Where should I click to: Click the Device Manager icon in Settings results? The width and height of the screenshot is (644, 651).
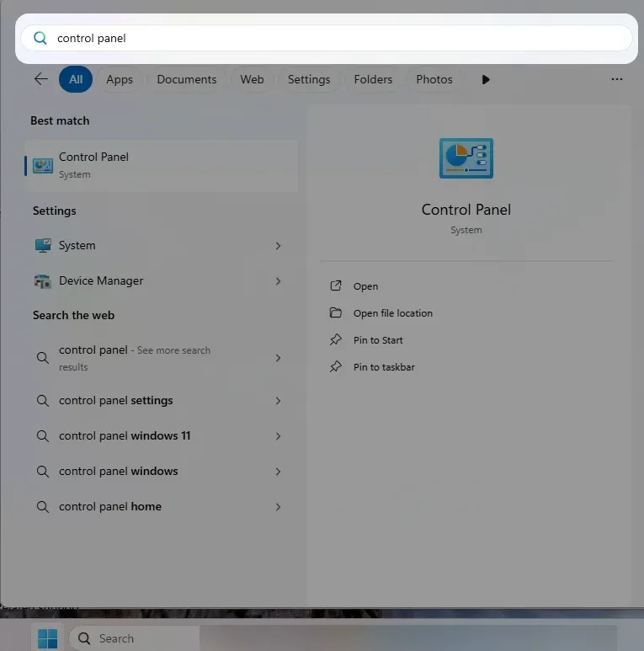click(x=43, y=281)
